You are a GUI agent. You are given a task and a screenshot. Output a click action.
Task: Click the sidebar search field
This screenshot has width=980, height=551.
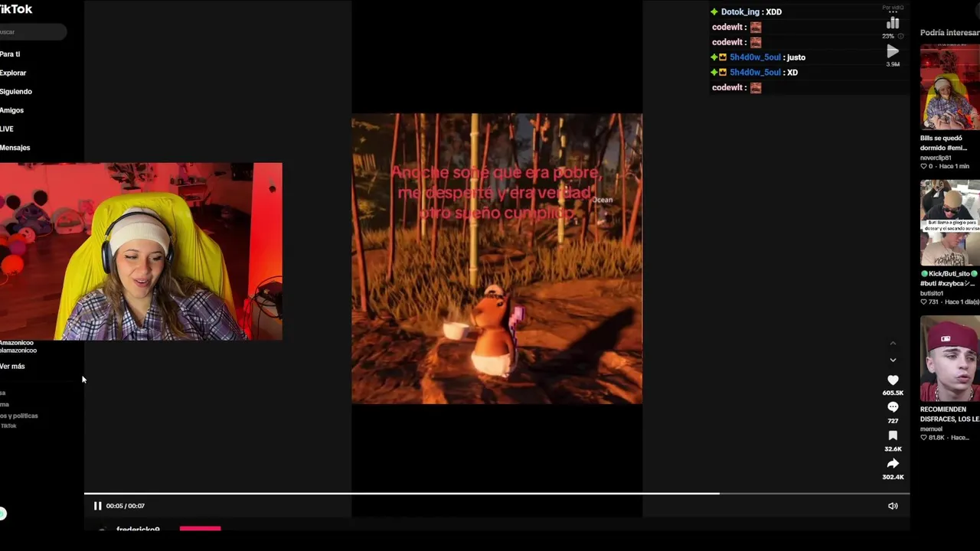[x=33, y=32]
